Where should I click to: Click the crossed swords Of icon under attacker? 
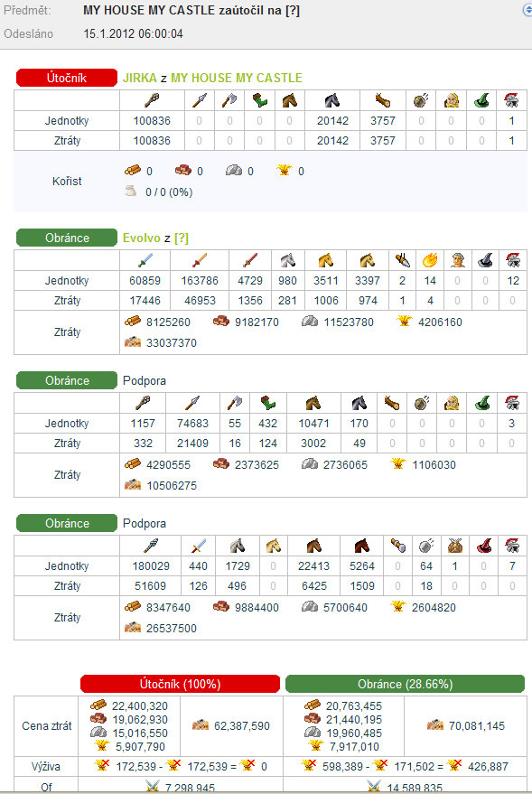153,787
